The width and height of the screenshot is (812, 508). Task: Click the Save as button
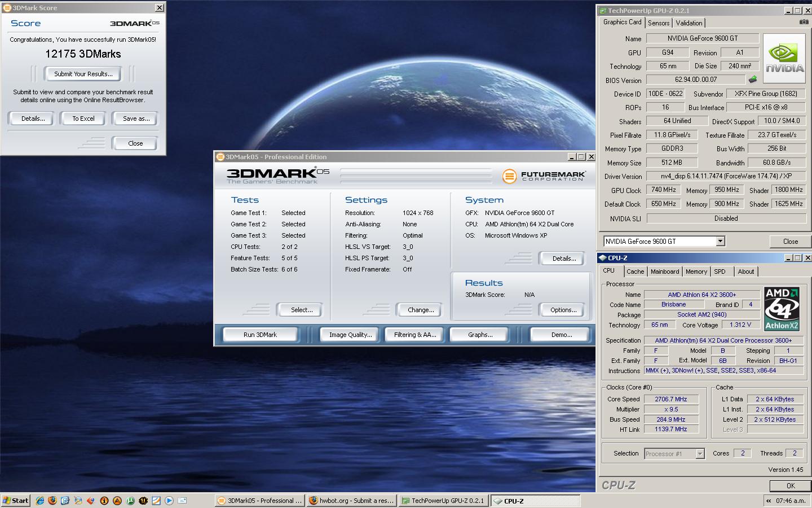point(136,119)
